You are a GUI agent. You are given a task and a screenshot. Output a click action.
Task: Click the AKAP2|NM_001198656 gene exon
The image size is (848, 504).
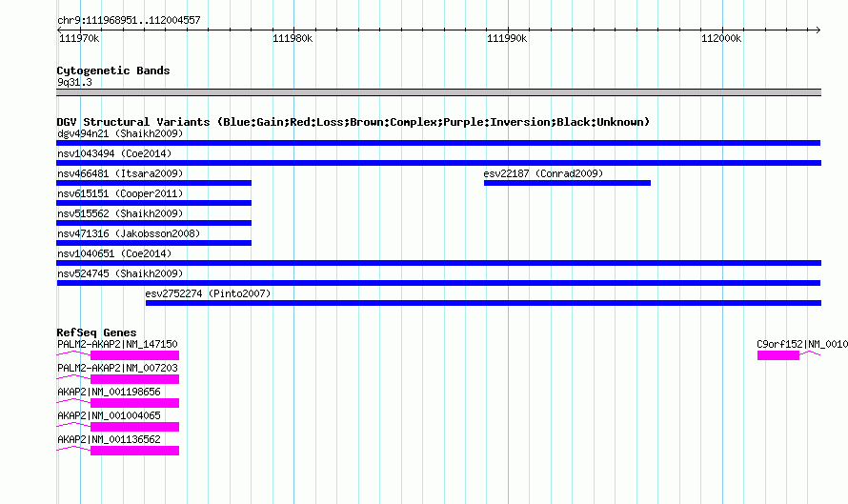134,403
